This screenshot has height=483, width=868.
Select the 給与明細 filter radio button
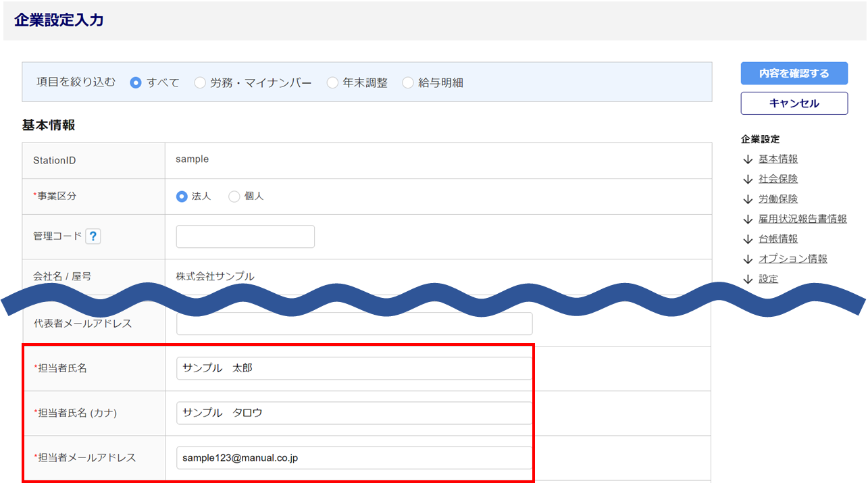[x=408, y=83]
